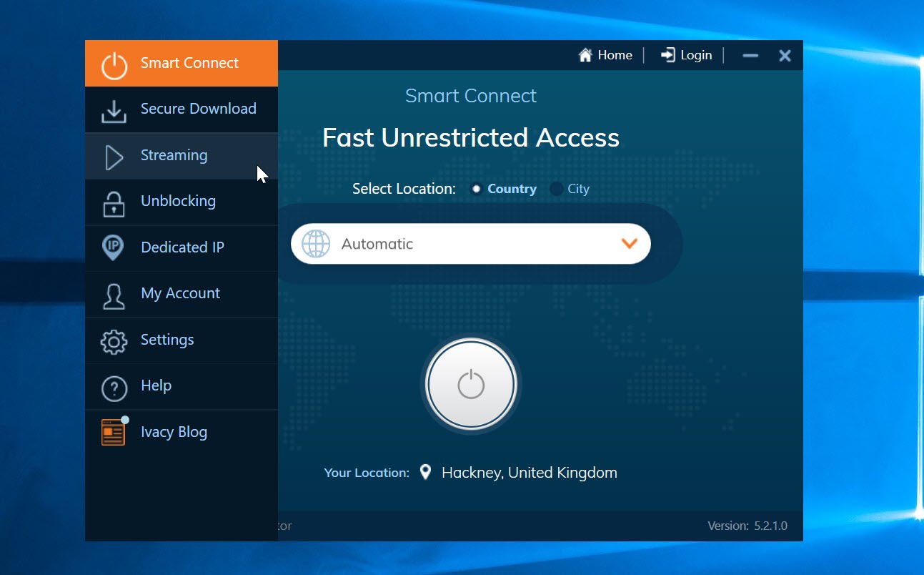The height and width of the screenshot is (575, 924).
Task: Click the Login button
Action: [x=686, y=55]
